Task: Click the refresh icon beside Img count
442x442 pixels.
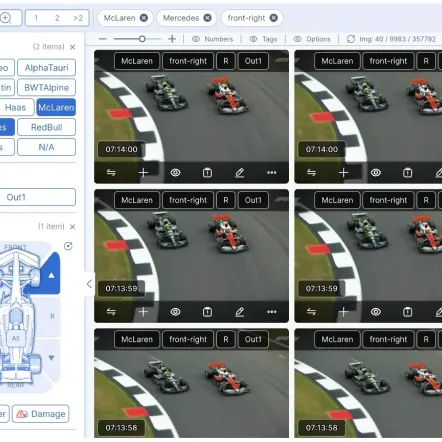Action: [351, 39]
